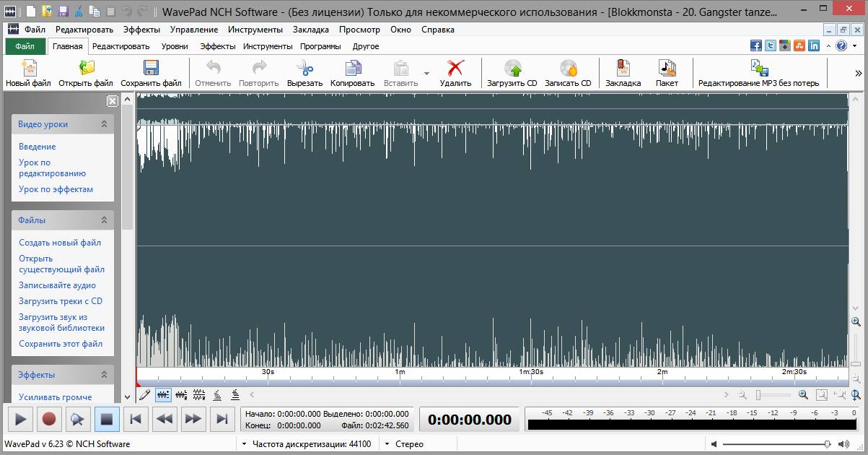Click the Record audio link
The height and width of the screenshot is (455, 868).
click(x=57, y=285)
